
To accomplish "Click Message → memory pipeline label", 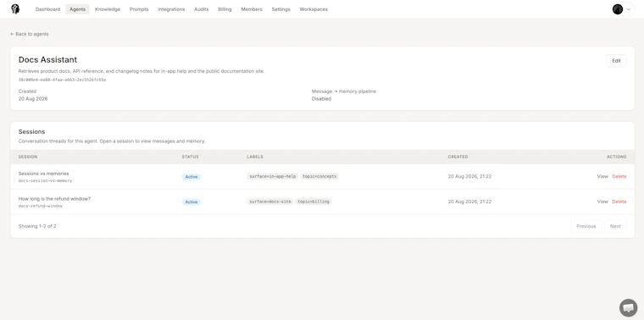I will click(344, 91).
